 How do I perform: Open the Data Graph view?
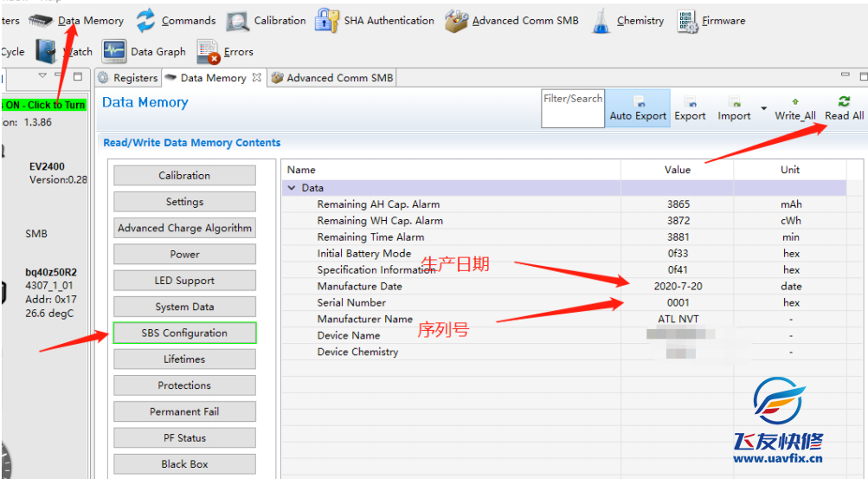[x=144, y=52]
